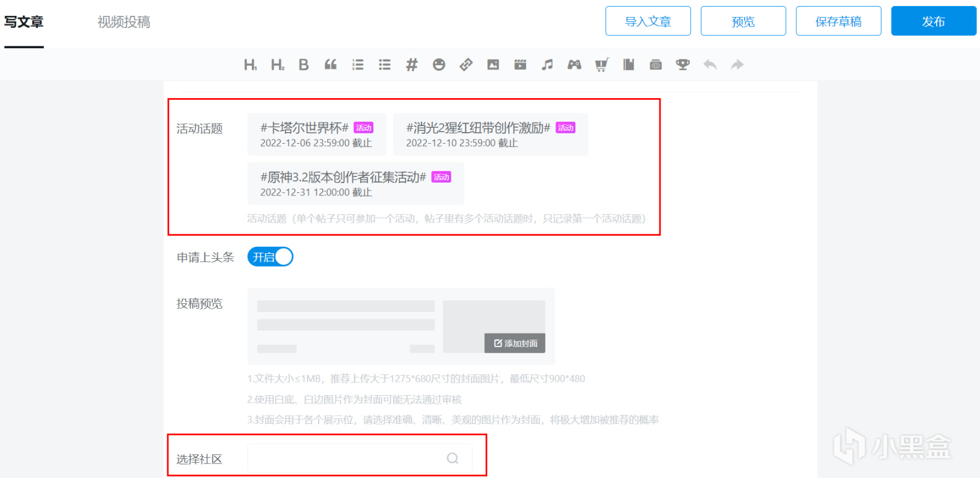The width and height of the screenshot is (980, 478).
Task: Insert a hashtag topic
Action: click(x=412, y=65)
